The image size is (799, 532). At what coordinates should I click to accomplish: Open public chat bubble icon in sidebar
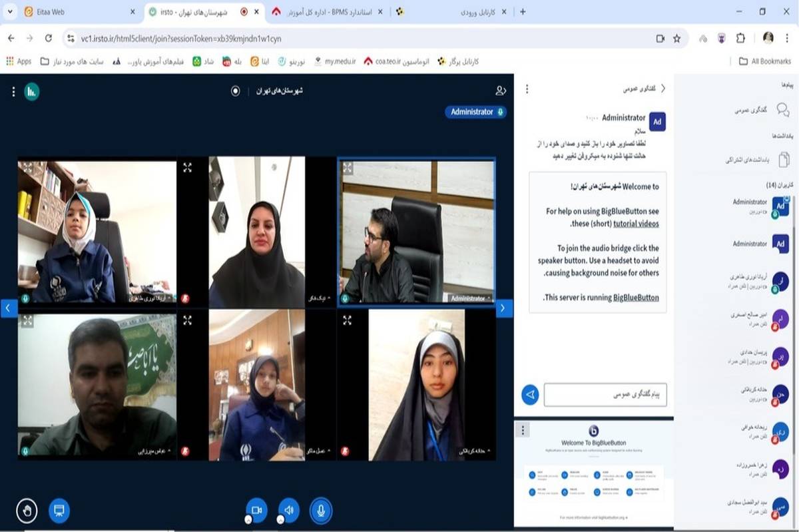tap(783, 110)
